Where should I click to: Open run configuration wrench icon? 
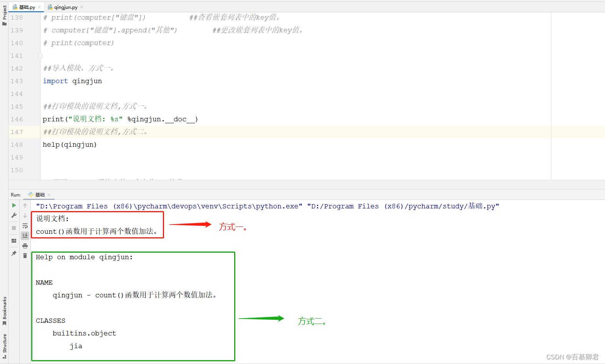pos(14,215)
